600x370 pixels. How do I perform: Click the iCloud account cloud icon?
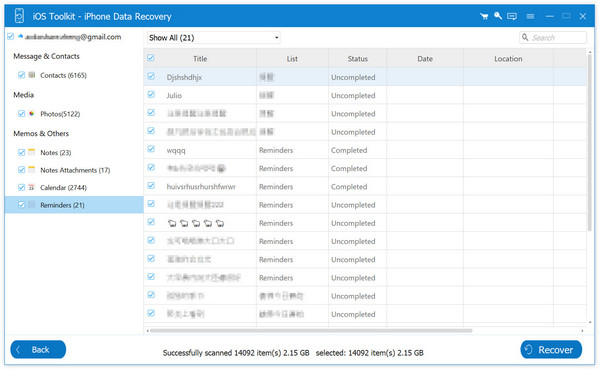click(21, 36)
